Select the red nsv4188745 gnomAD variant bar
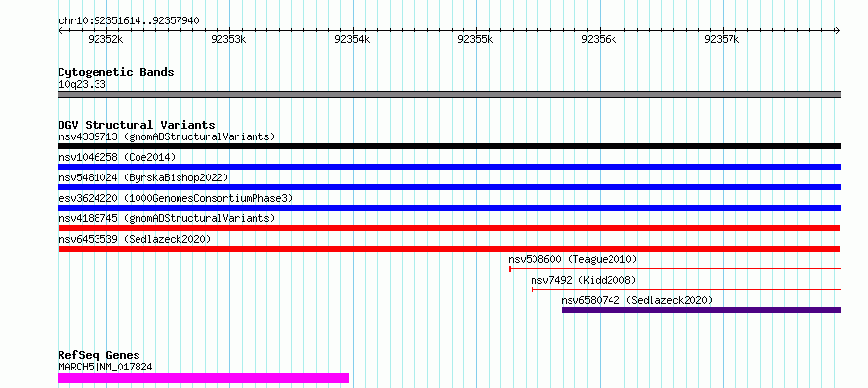Viewport: 868px width, 388px height. [x=449, y=228]
